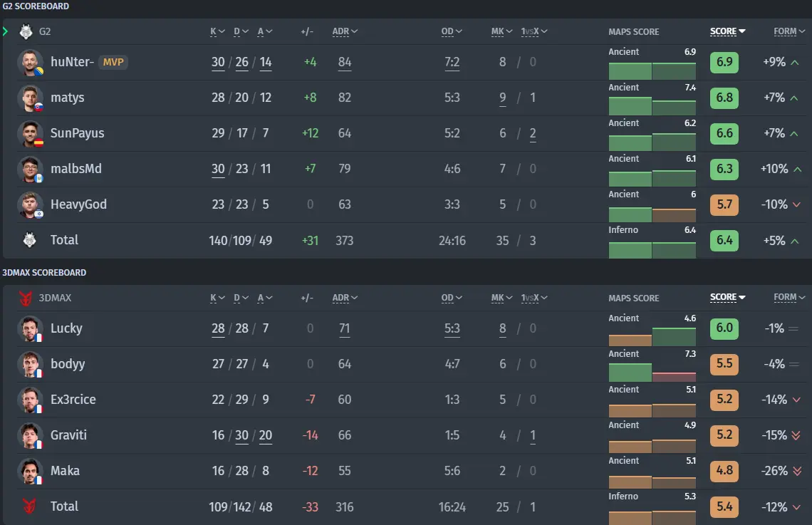Click the MVP badge next to huNter-
Viewport: 812px width, 525px height.
pyautogui.click(x=113, y=62)
